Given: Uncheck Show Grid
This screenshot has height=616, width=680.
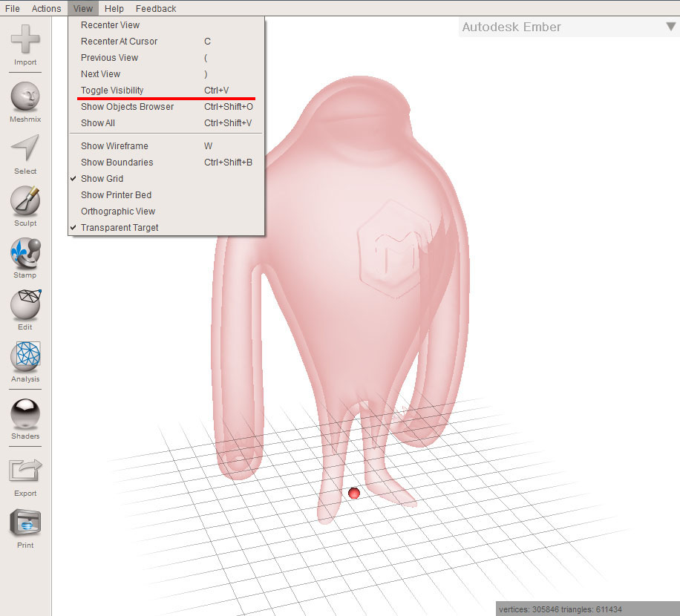Looking at the screenshot, I should coord(166,179).
